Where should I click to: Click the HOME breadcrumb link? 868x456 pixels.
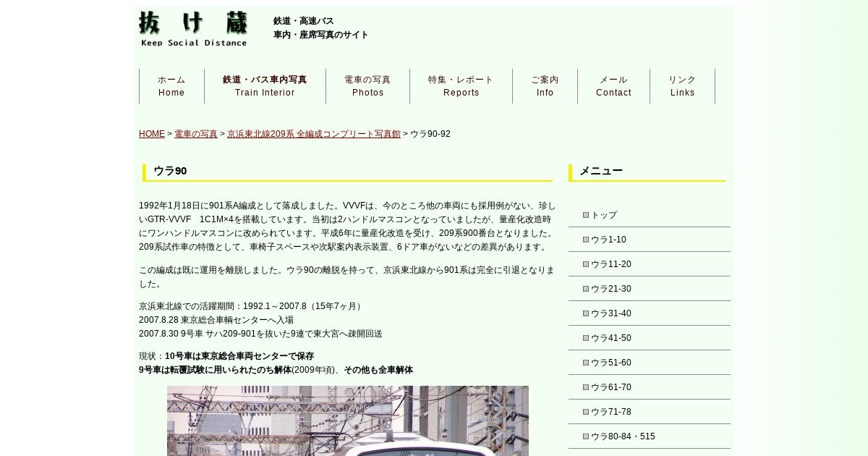click(152, 134)
